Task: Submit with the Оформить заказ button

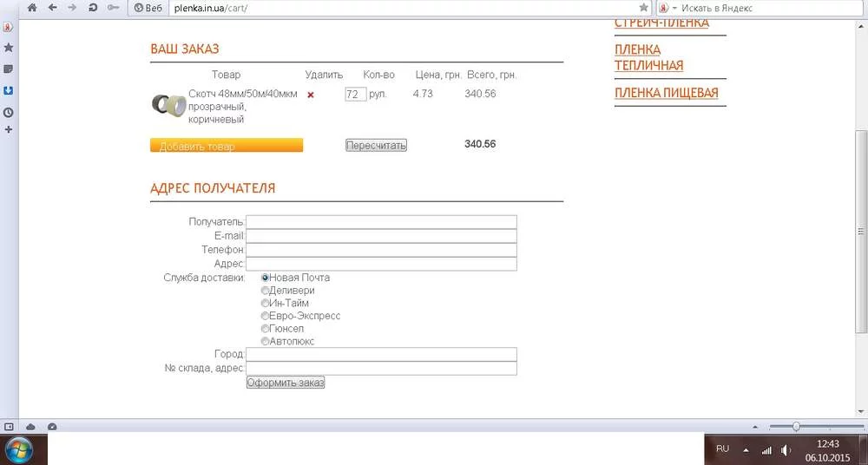Action: tap(286, 383)
